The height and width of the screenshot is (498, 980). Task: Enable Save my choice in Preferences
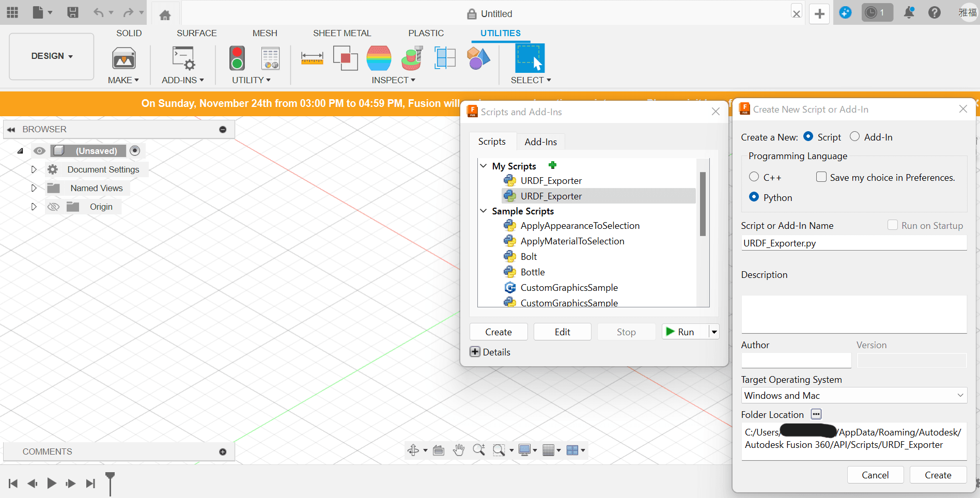(821, 177)
